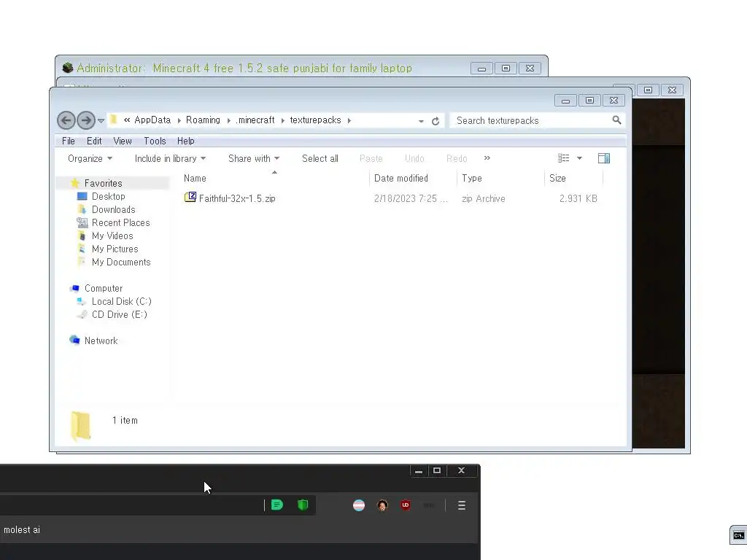Image resolution: width=747 pixels, height=560 pixels.
Task: Expand the Organize dropdown
Action: [x=90, y=158]
